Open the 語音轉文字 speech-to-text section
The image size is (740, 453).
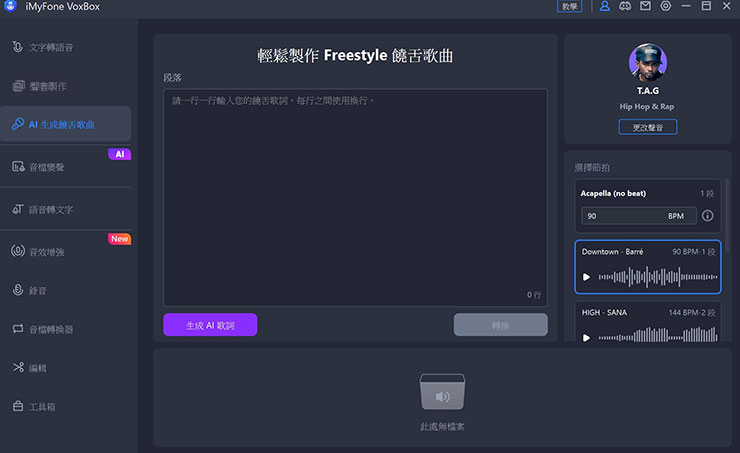click(66, 209)
